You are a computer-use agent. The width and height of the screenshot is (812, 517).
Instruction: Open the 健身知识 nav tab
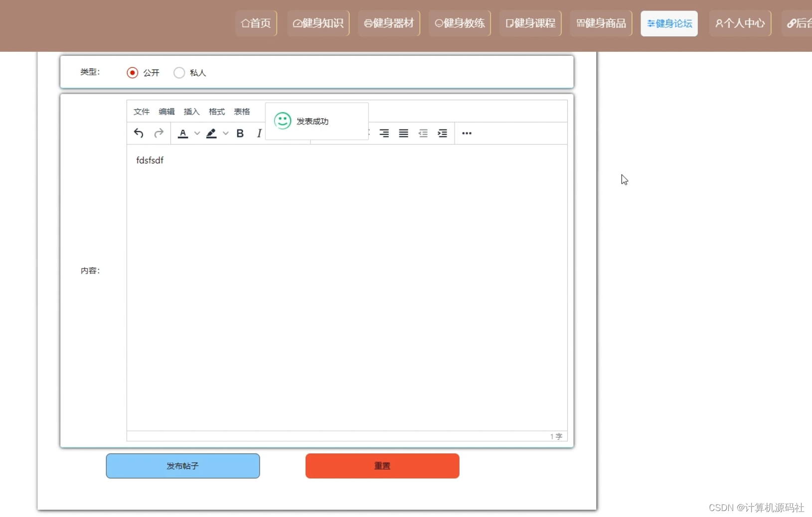319,23
